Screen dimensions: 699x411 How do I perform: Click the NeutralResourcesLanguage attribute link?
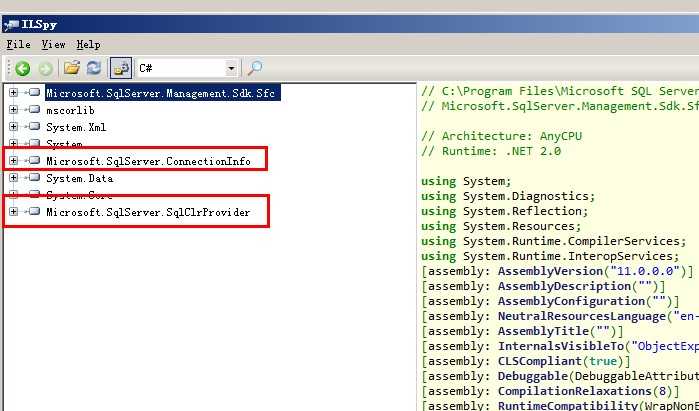tap(582, 316)
